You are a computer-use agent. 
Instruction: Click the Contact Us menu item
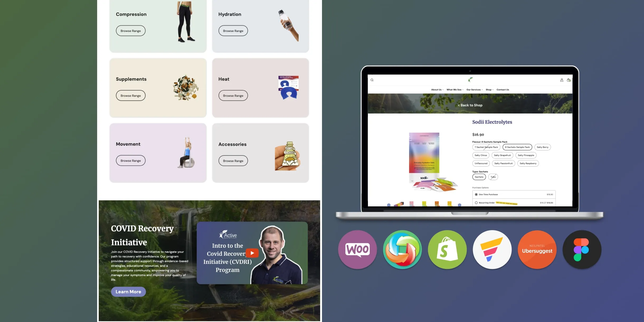(x=503, y=89)
